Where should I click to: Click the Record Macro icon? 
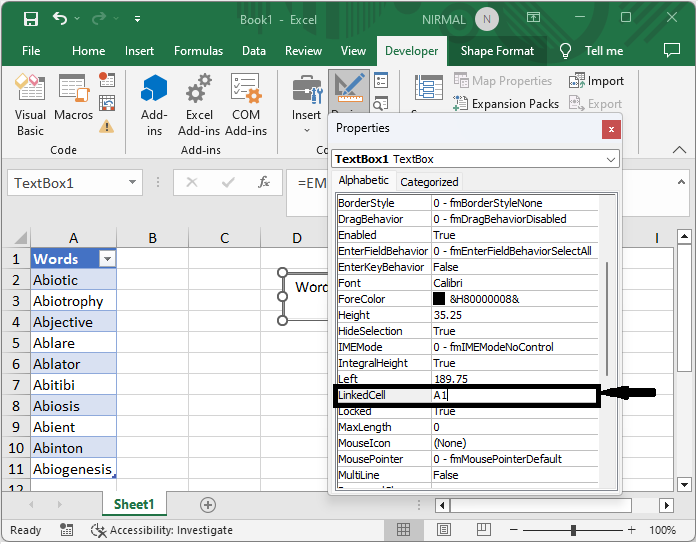tap(107, 80)
